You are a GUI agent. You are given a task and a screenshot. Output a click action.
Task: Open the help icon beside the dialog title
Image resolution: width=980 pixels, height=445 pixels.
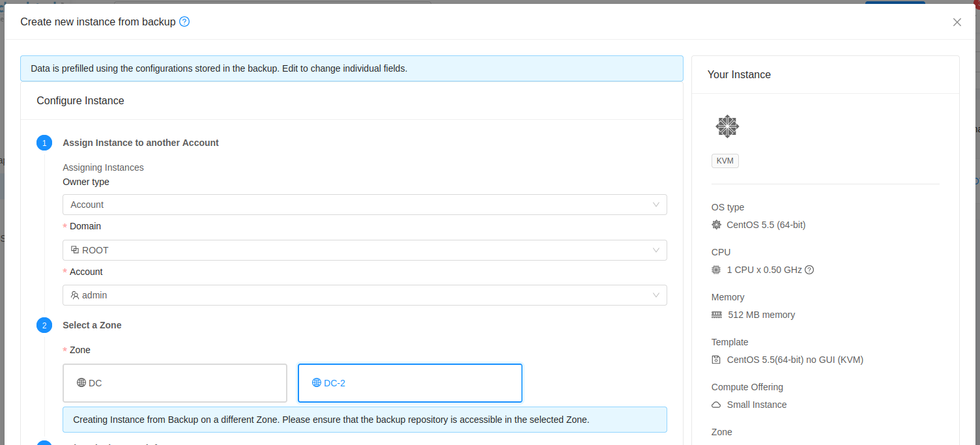point(184,22)
